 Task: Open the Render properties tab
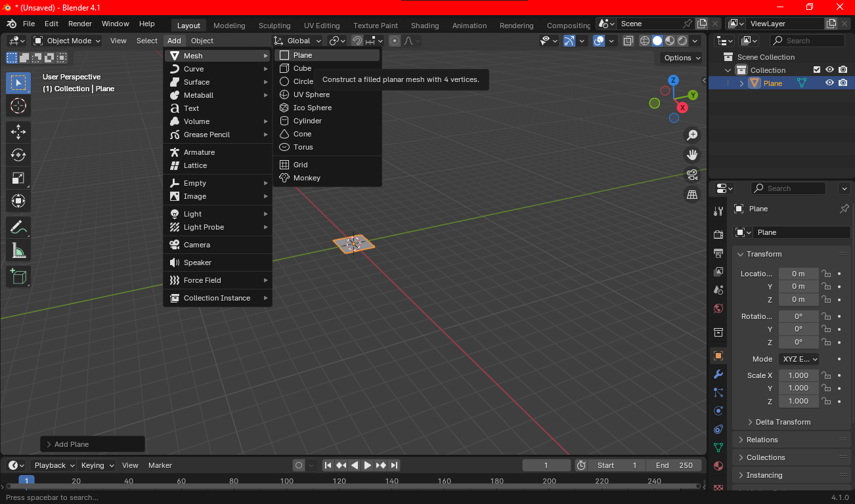[x=718, y=234]
